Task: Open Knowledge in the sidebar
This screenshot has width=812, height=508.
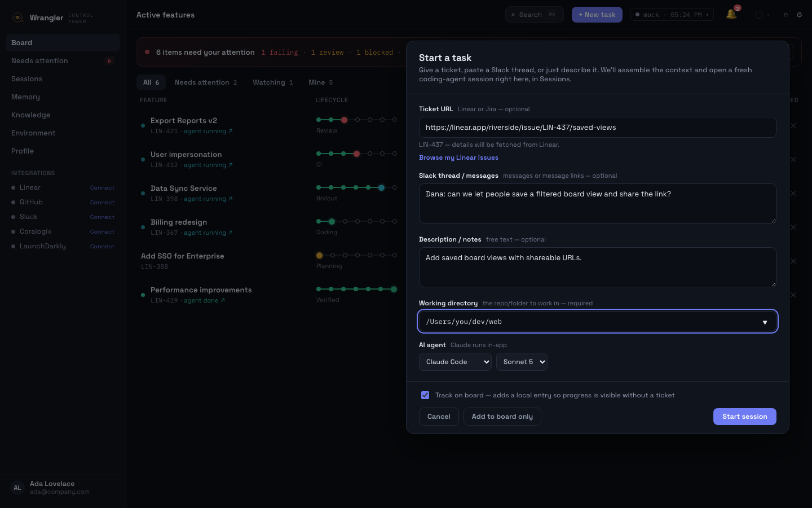Action: click(x=63, y=115)
